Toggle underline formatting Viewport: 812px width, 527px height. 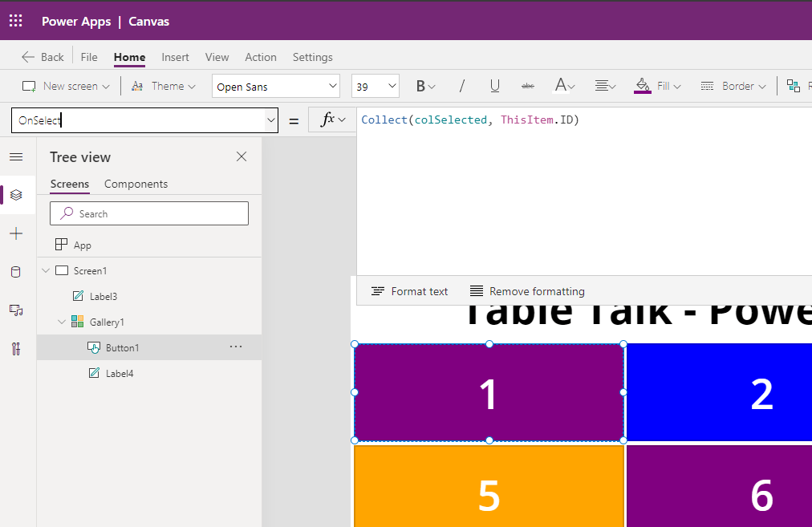[x=494, y=86]
